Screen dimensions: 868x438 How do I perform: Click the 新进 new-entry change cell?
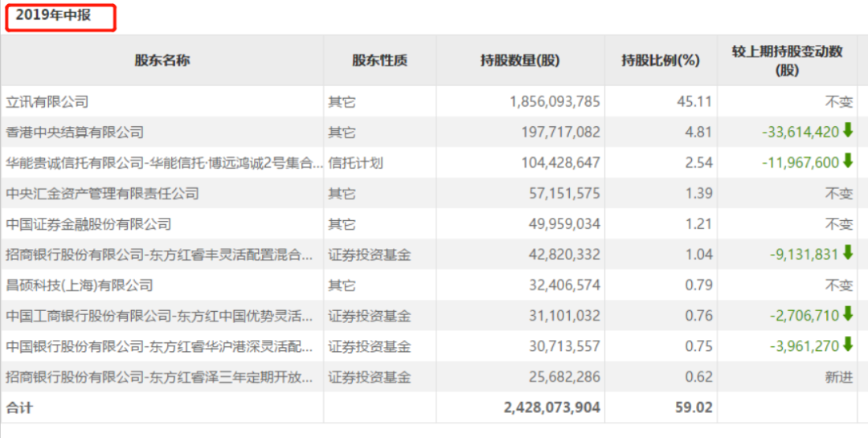[839, 377]
